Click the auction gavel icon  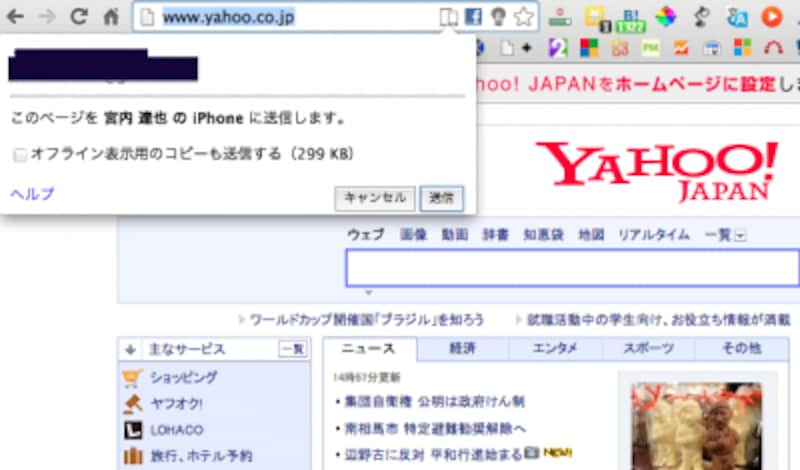133,404
